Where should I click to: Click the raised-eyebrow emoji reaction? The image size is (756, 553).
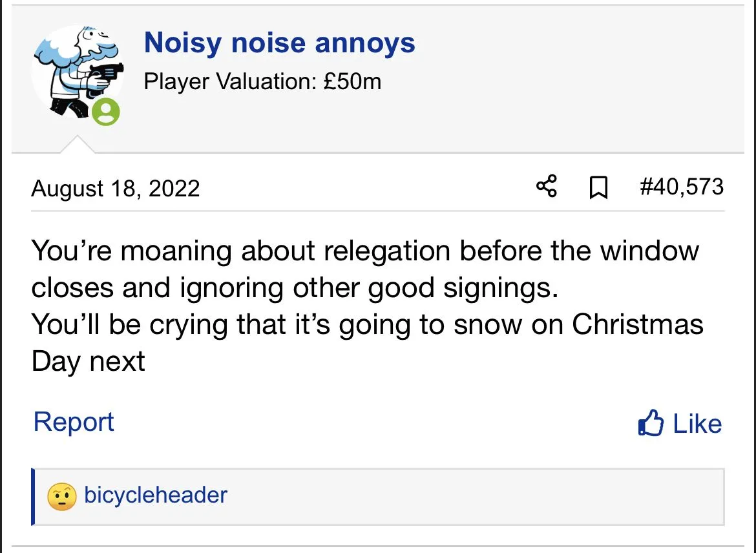tap(62, 496)
